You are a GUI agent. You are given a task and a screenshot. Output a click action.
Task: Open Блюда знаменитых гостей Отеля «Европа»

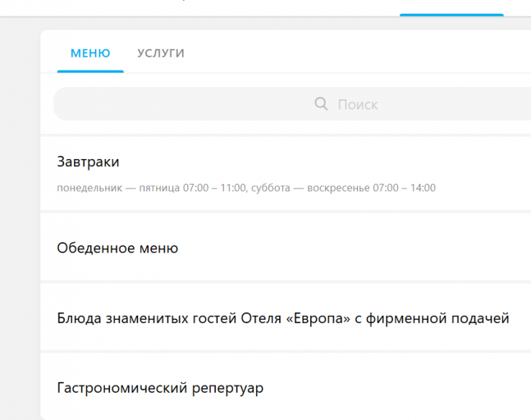286,317
